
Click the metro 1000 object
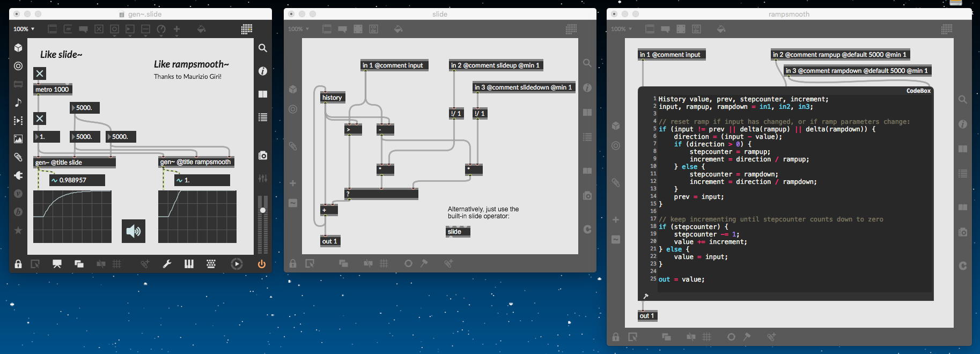click(53, 90)
